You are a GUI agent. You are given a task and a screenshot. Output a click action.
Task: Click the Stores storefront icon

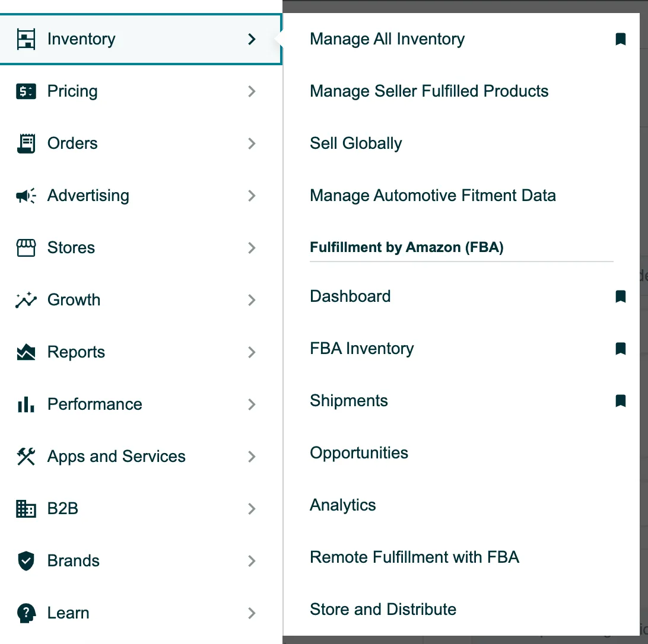pos(26,248)
